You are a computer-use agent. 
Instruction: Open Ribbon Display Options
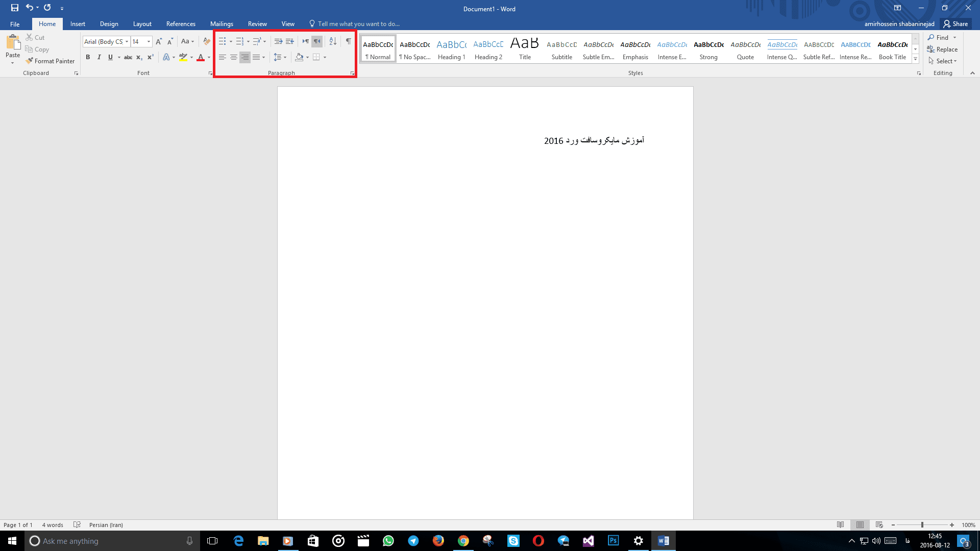point(897,8)
